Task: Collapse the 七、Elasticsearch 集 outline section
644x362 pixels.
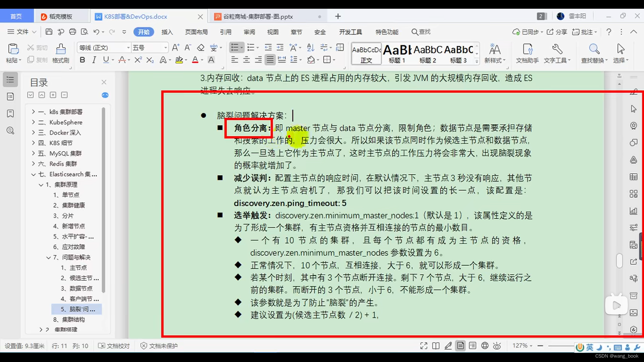Action: 33,174
